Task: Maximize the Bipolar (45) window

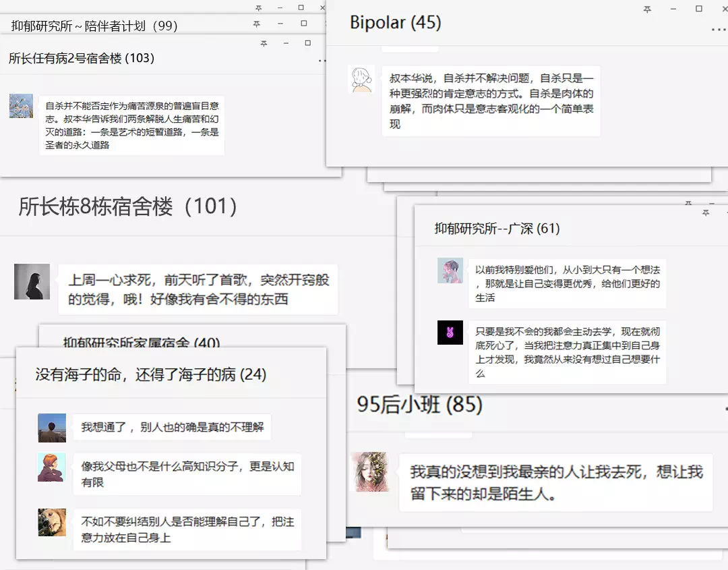Action: pos(699,8)
